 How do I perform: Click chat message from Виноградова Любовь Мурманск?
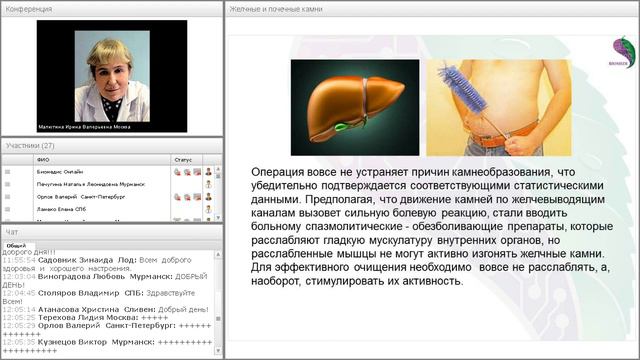click(105, 281)
